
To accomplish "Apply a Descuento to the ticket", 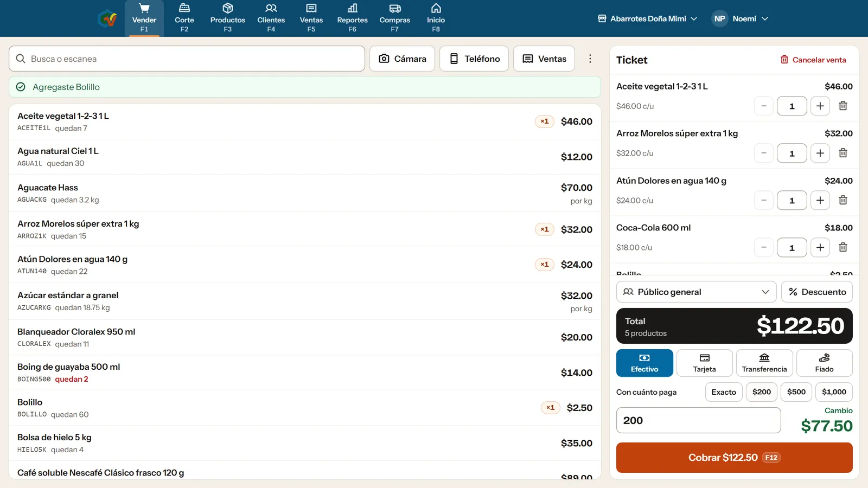I will coord(817,292).
